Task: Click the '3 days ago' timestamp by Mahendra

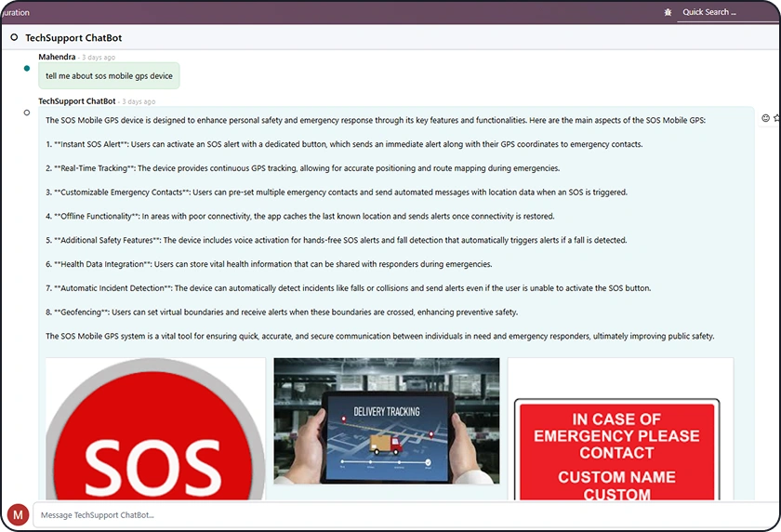Action: coord(99,58)
